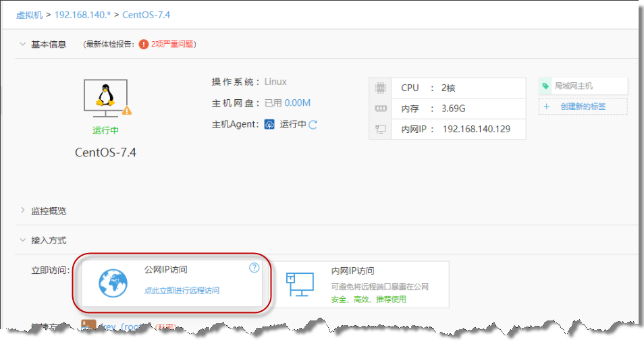Collapse the 接入方式 section

coord(22,241)
